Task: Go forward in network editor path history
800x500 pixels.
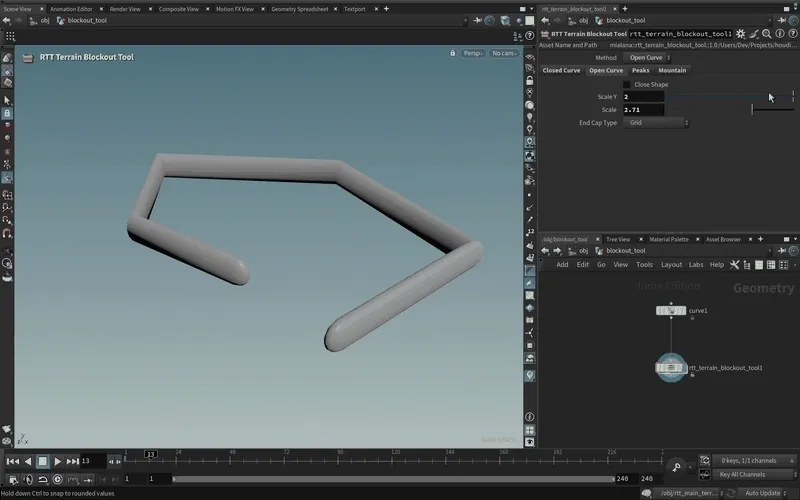Action: (557, 251)
